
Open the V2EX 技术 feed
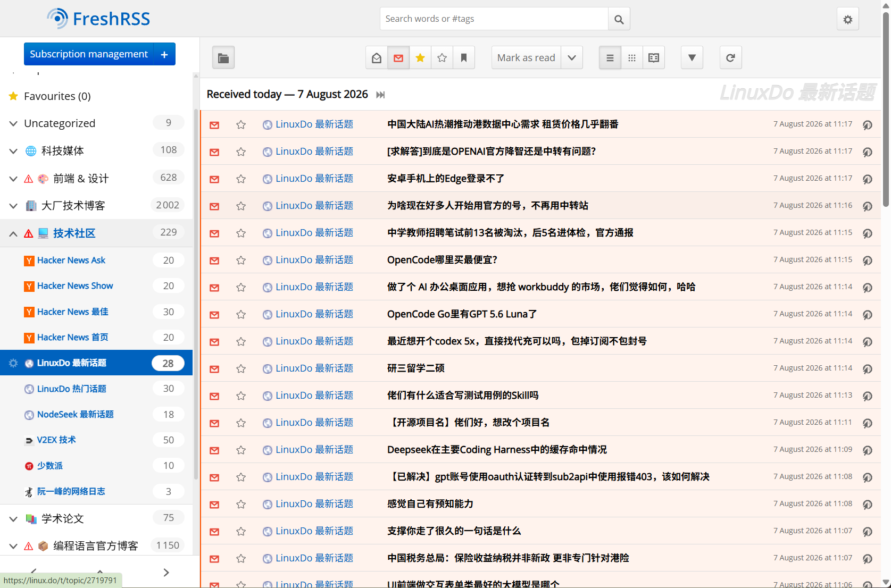click(x=56, y=440)
